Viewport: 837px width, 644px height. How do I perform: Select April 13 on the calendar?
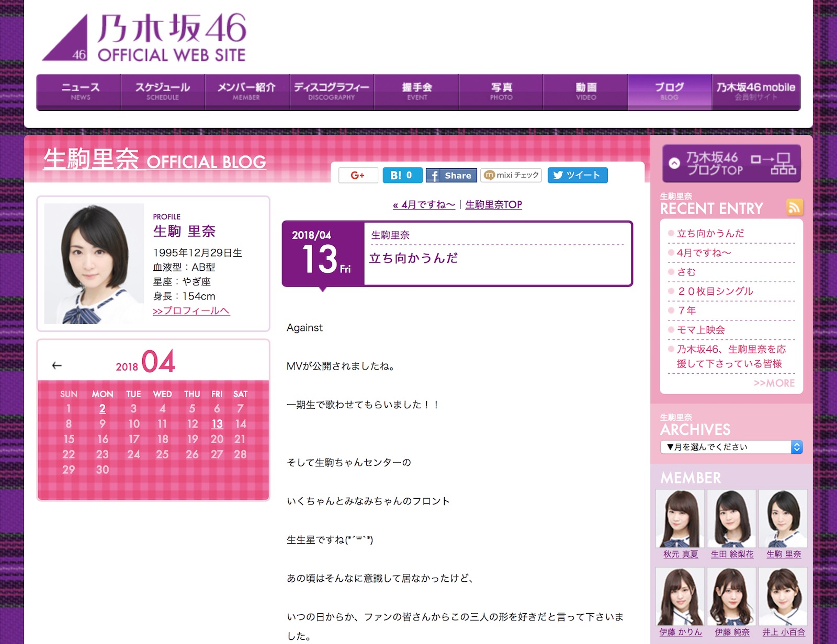click(x=217, y=424)
